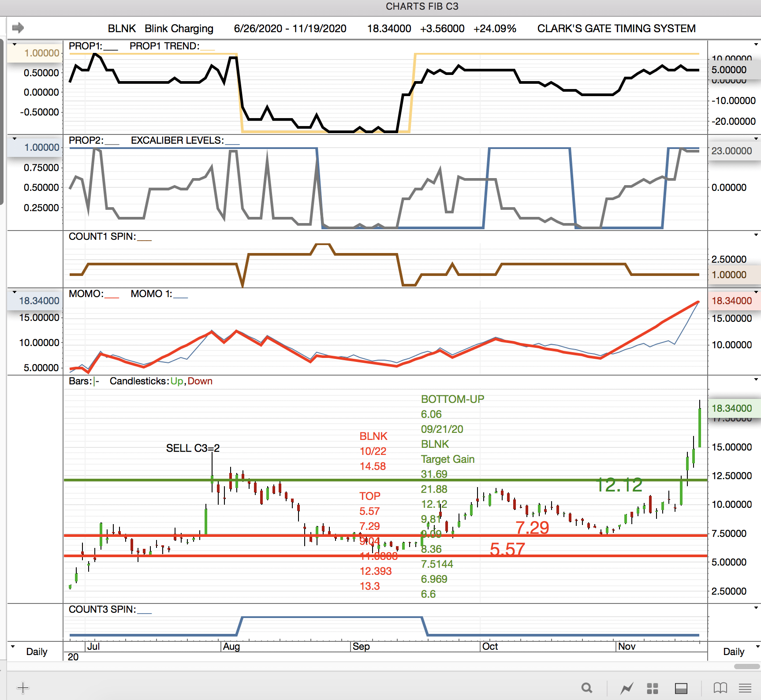Click the PROP1 indicator label
761x700 pixels.
click(85, 46)
